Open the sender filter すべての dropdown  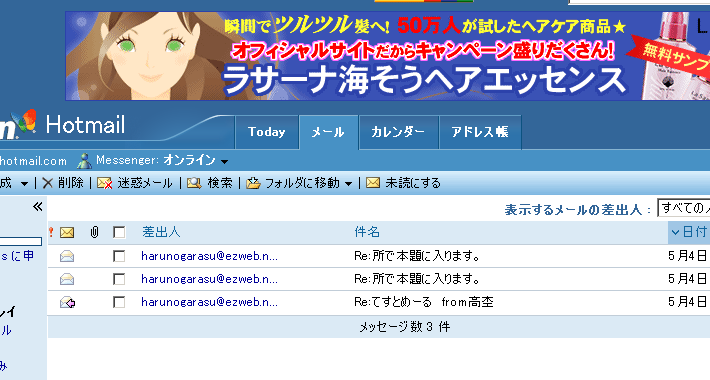coord(683,208)
